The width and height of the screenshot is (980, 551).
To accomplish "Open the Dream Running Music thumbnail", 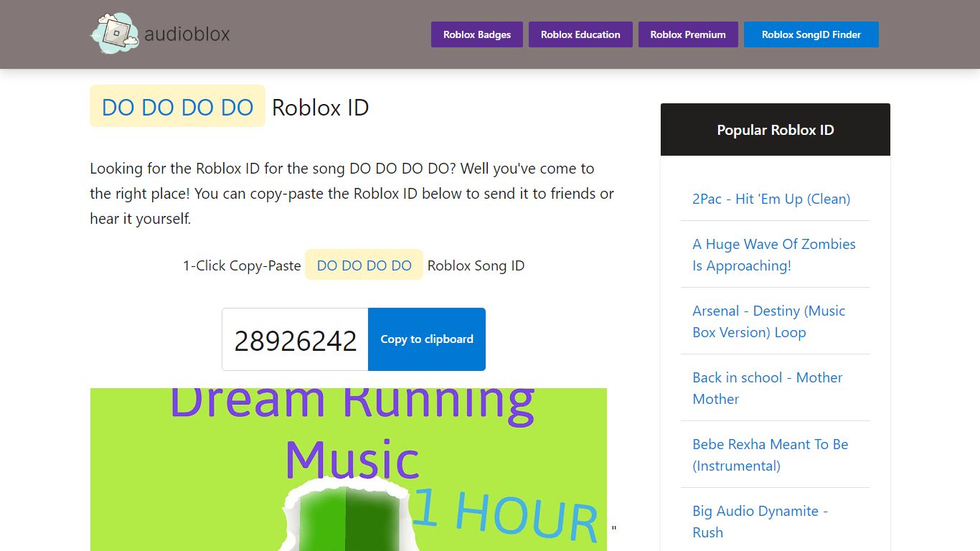I will pyautogui.click(x=349, y=469).
